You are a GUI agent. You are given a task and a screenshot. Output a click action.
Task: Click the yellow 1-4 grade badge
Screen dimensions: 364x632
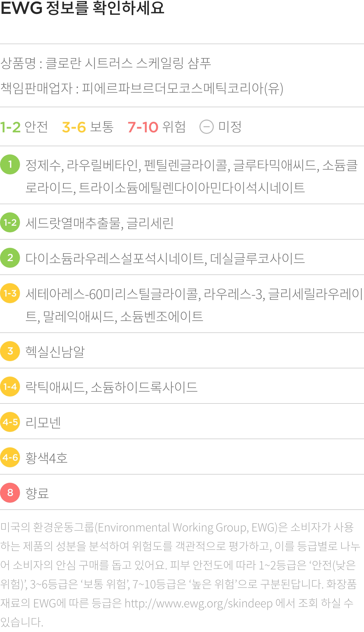point(10,387)
